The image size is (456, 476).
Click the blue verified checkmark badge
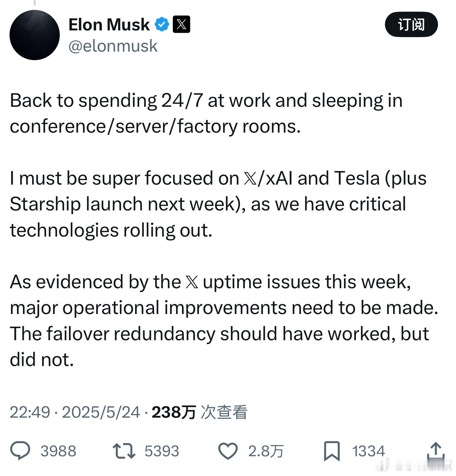coord(162,24)
